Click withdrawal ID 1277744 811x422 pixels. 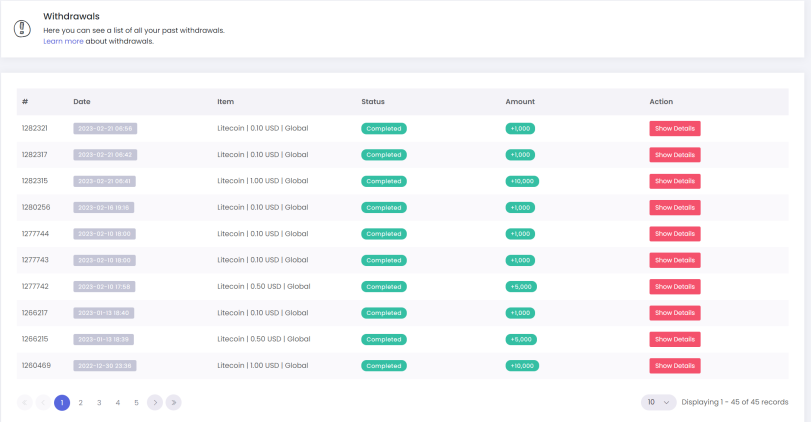[x=35, y=234]
